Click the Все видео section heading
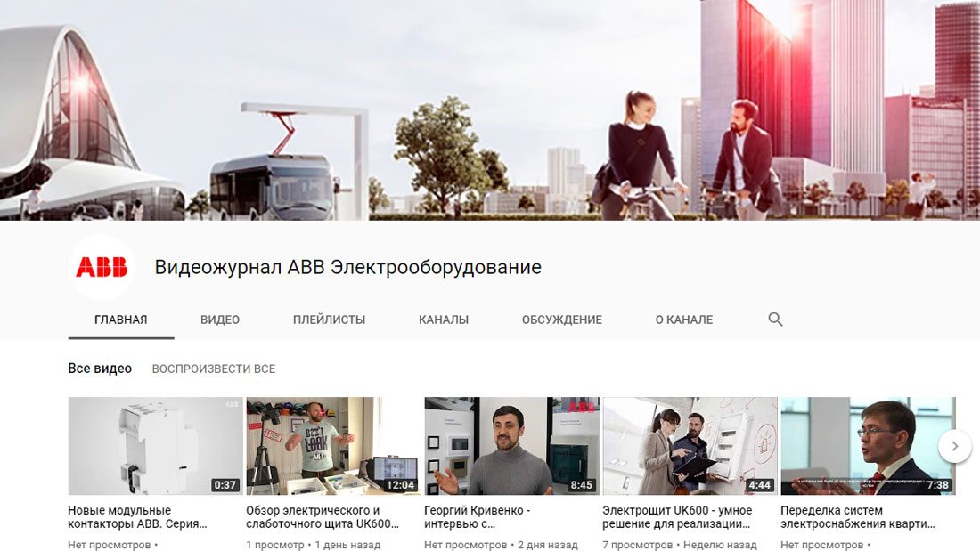Image resolution: width=980 pixels, height=551 pixels. (100, 369)
